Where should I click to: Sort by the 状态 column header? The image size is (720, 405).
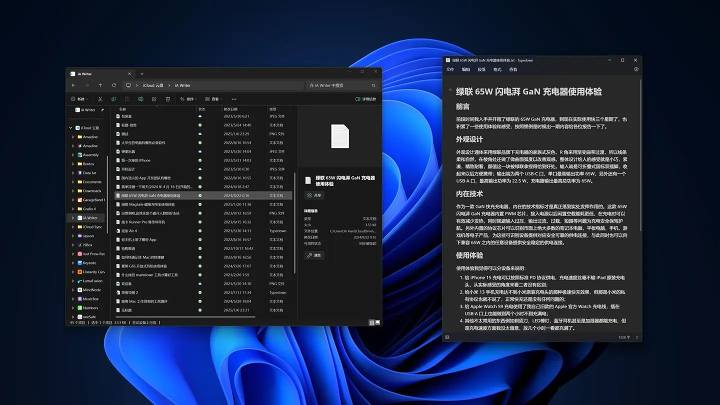click(201, 109)
